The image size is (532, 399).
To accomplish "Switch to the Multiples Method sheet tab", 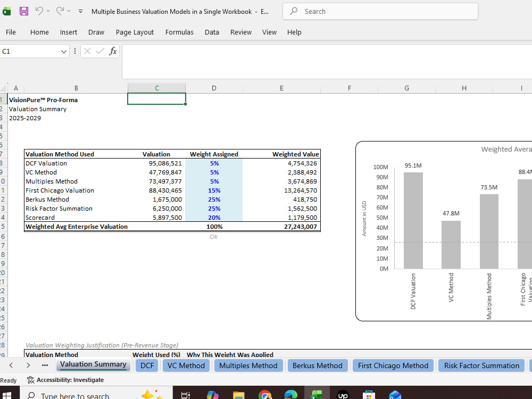I will (x=248, y=366).
